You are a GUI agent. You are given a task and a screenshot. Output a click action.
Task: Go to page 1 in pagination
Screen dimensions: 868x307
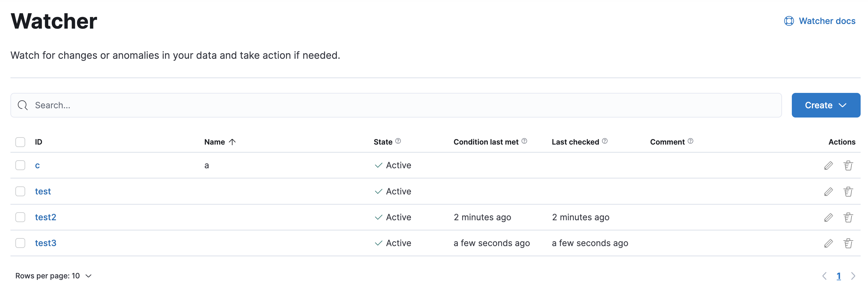coord(838,276)
